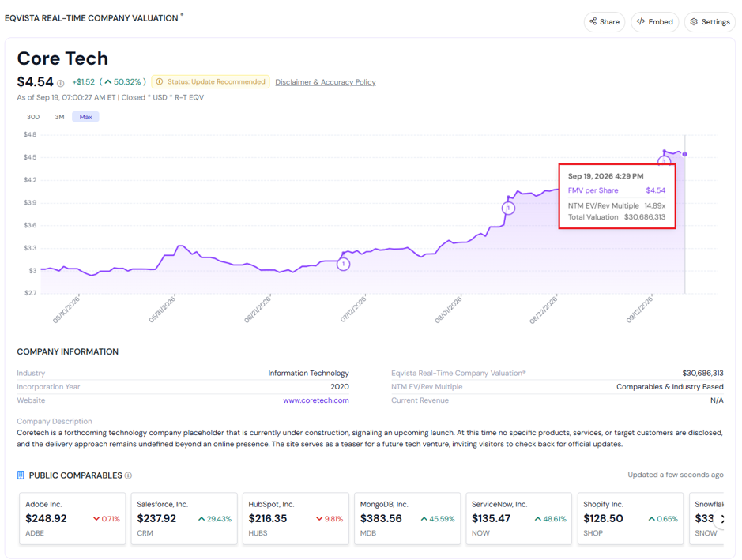Viewport: 742px width, 560px height.
Task: Click the building icon before PUBLIC COMPARABLES
Action: coord(21,475)
